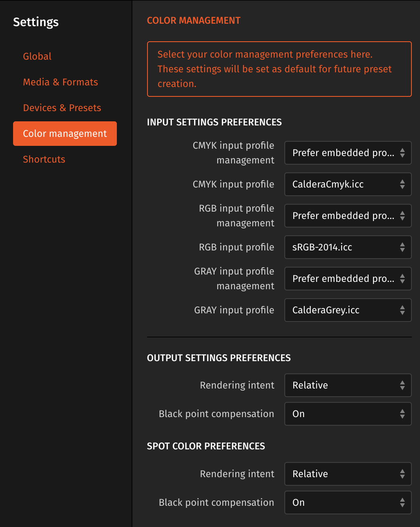Turn off Black point compensation under Output Settings
420x527 pixels.
[347, 414]
